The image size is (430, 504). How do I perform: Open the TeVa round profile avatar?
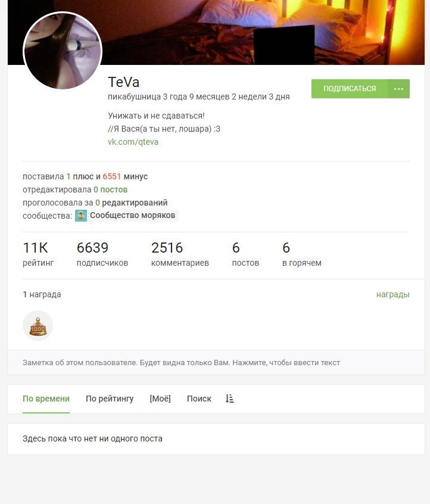pos(63,51)
